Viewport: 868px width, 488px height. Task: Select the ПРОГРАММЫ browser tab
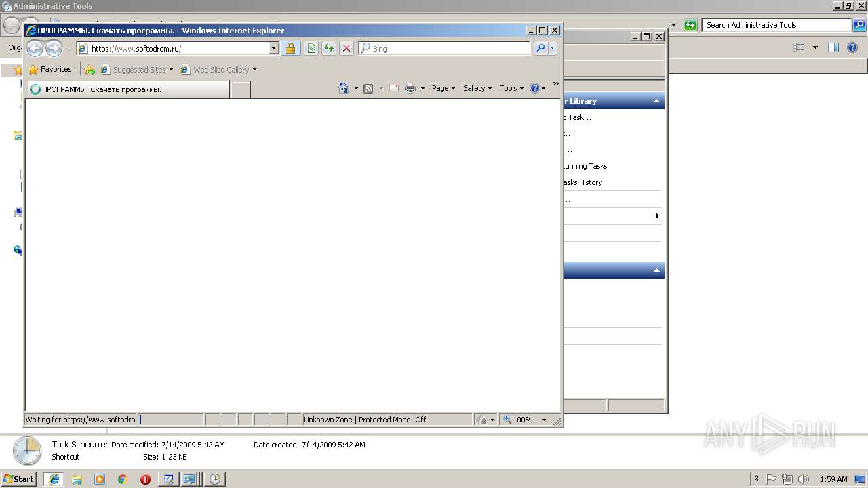(x=127, y=89)
